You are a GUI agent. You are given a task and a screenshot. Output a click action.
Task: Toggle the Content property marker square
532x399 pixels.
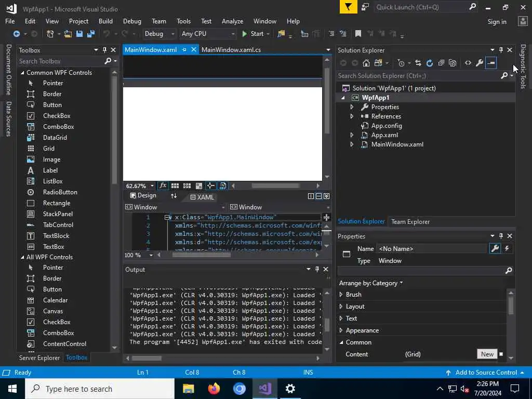tap(501, 354)
